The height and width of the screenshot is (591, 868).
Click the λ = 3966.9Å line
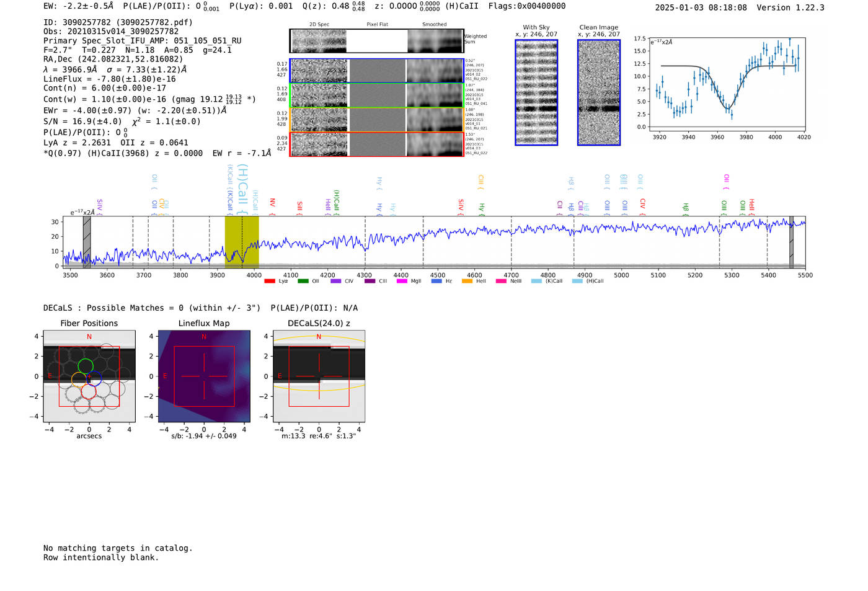pyautogui.click(x=115, y=69)
